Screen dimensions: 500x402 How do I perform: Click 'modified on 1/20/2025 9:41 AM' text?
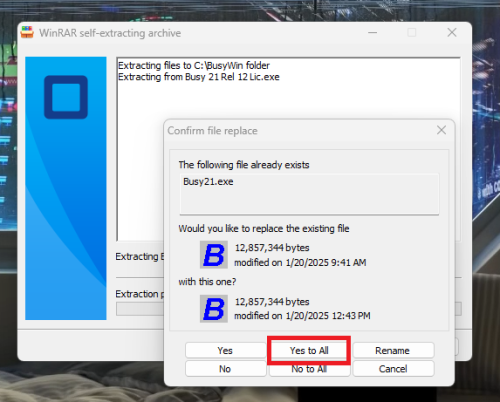pyautogui.click(x=300, y=263)
